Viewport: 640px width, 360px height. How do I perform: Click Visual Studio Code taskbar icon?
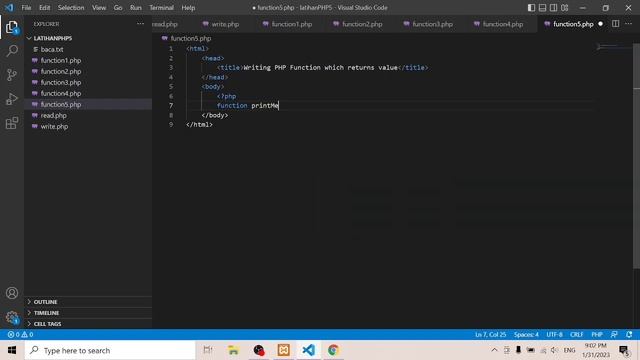(309, 350)
